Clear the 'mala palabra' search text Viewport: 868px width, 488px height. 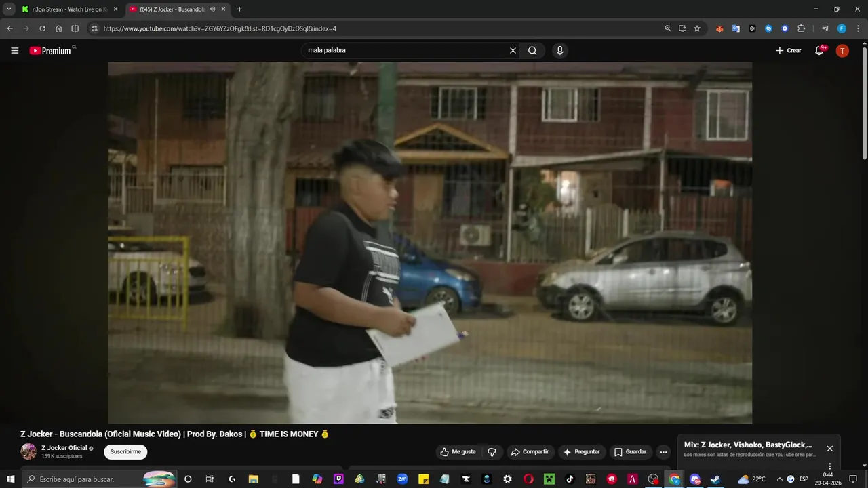513,50
